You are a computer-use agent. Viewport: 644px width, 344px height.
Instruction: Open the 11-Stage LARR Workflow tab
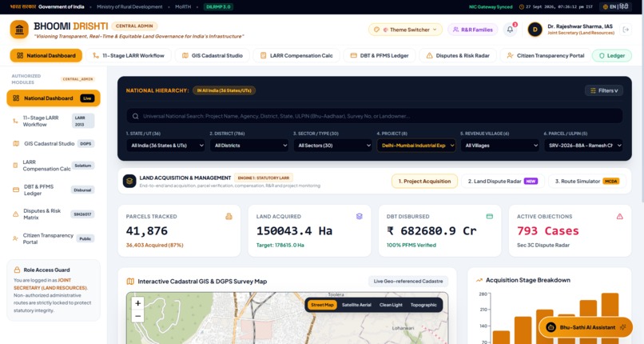click(128, 55)
